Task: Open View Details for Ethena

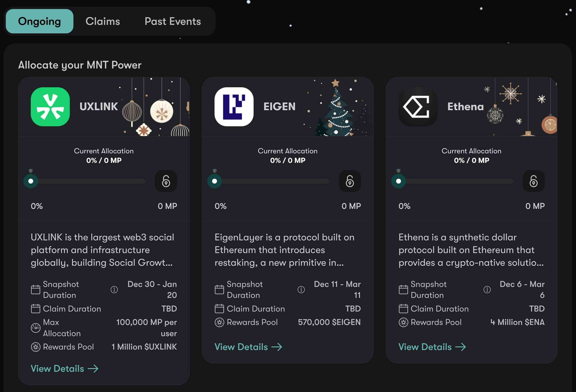Action: 432,347
